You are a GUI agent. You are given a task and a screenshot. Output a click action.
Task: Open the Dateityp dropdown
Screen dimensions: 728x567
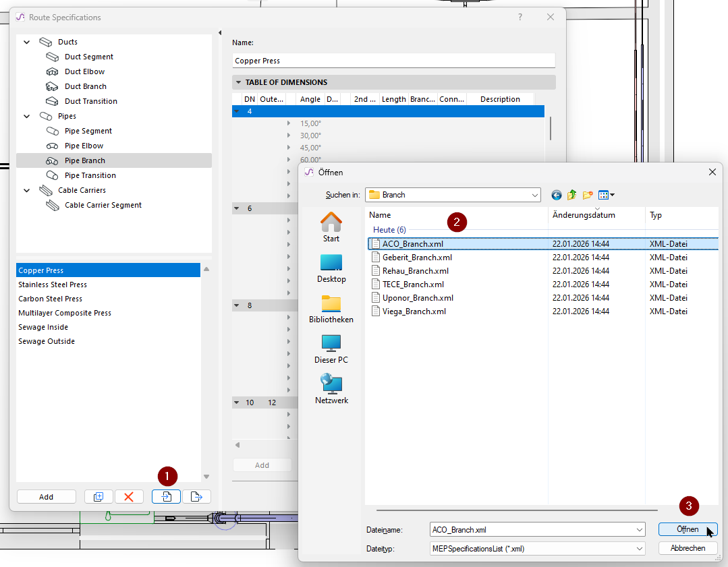point(538,548)
